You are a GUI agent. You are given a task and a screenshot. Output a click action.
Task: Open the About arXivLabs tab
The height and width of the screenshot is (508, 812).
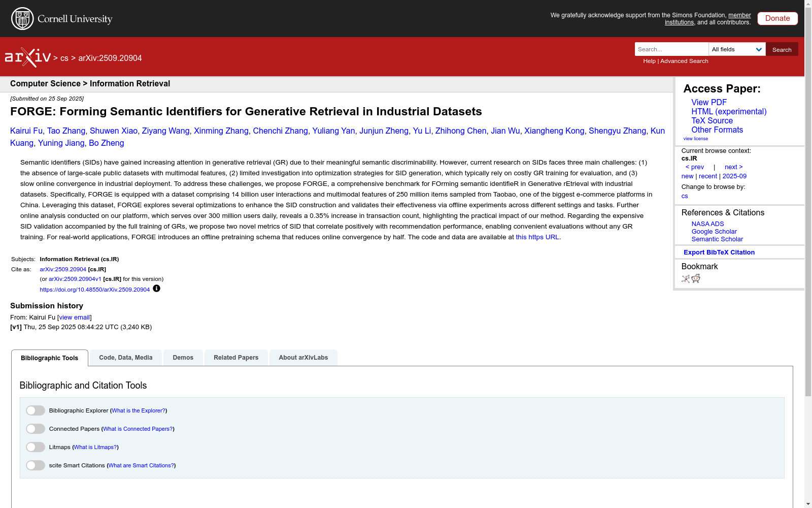pos(303,358)
